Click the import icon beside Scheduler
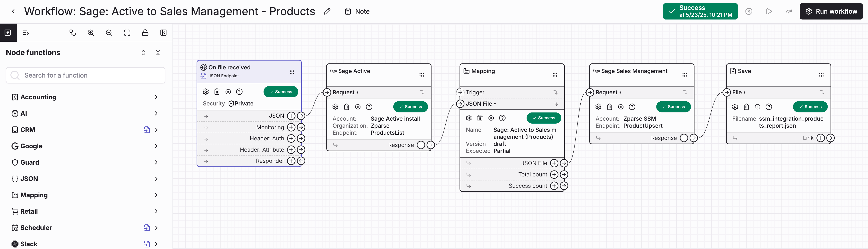868x249 pixels. tap(147, 227)
